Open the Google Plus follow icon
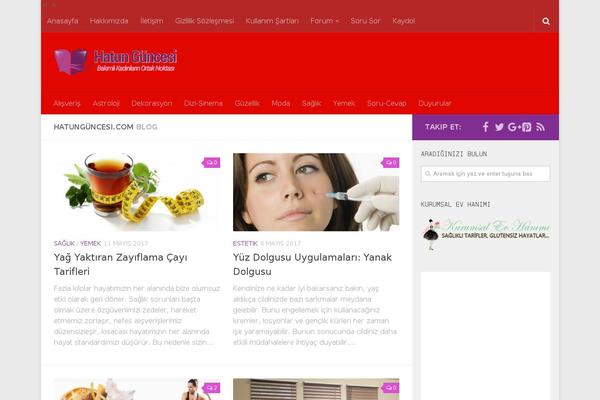This screenshot has width=600, height=400. click(514, 127)
